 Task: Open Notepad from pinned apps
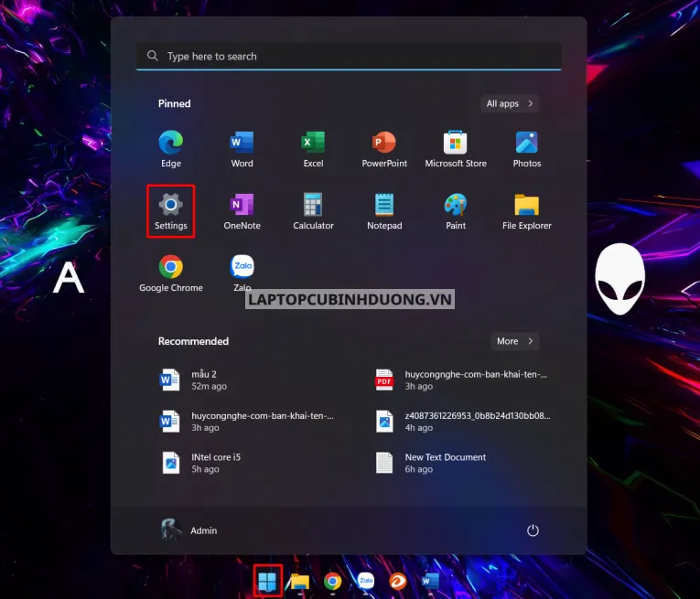point(384,211)
